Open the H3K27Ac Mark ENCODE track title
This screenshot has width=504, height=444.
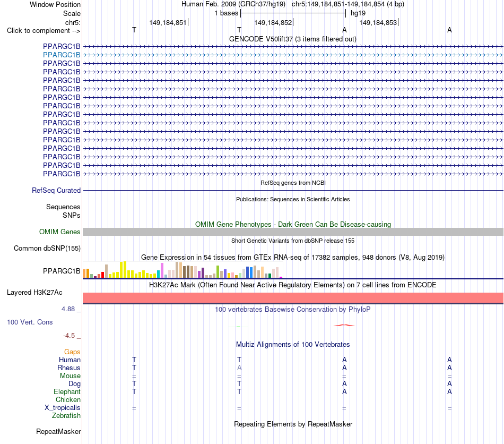(293, 285)
